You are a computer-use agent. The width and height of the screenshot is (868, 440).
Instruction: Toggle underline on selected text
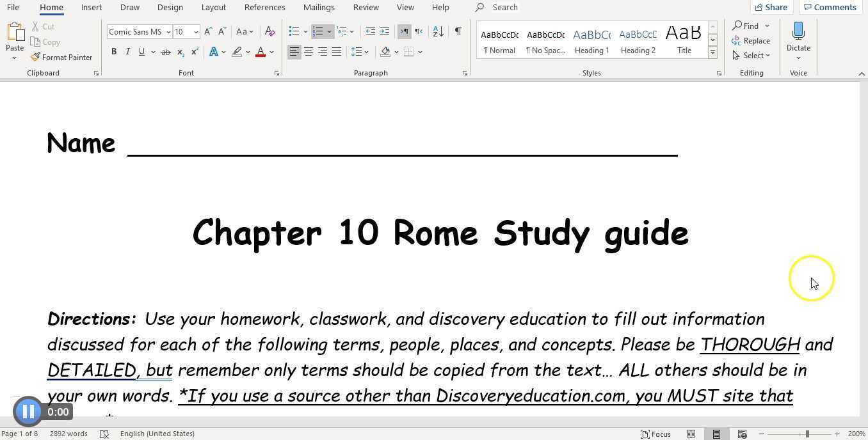click(x=141, y=52)
